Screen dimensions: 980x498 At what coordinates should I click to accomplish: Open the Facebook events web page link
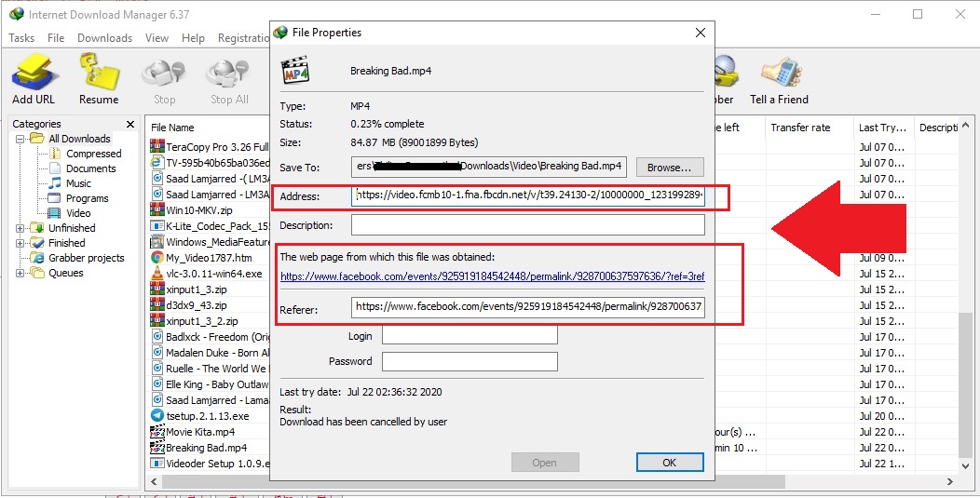point(493,276)
